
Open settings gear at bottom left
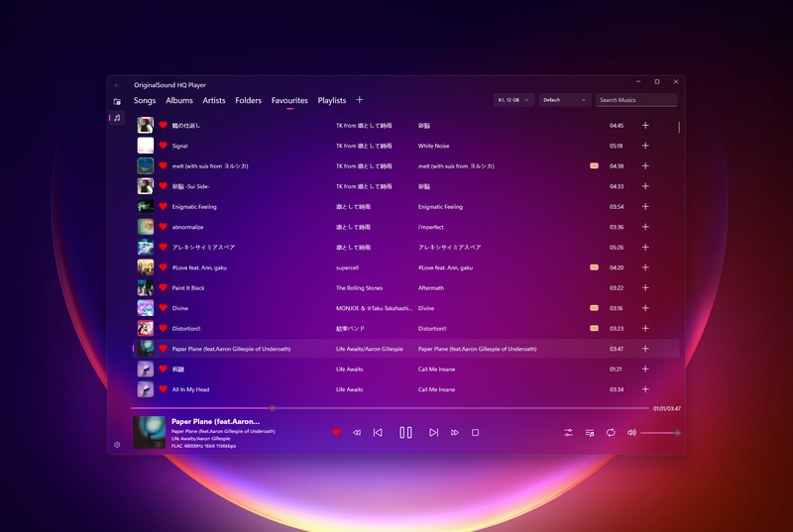117,445
